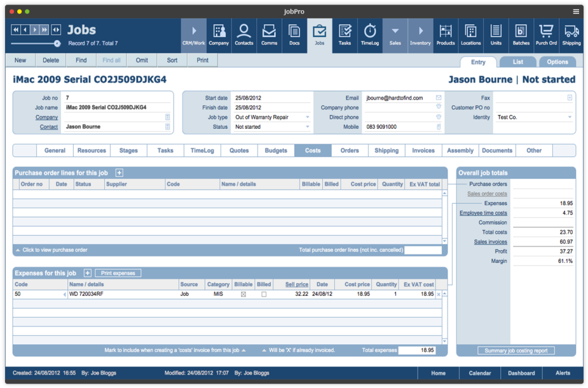Screen dimensions: 588x388
Task: Click the Record navigation slider handle
Action: pos(57,44)
